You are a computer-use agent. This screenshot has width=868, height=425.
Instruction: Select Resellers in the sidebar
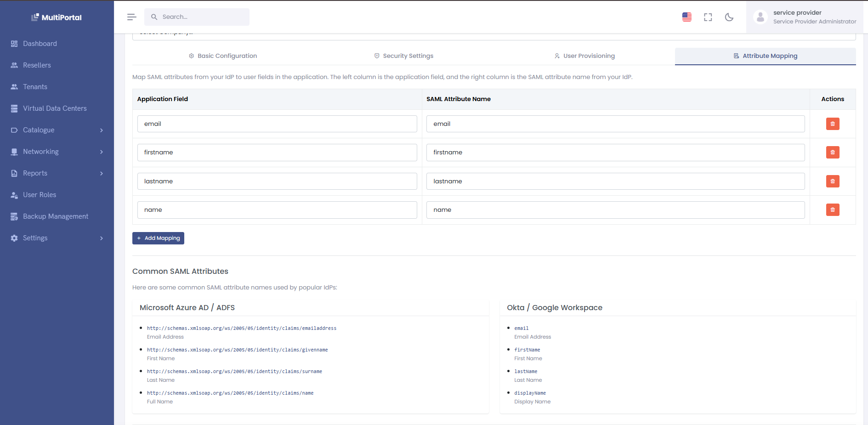click(37, 65)
